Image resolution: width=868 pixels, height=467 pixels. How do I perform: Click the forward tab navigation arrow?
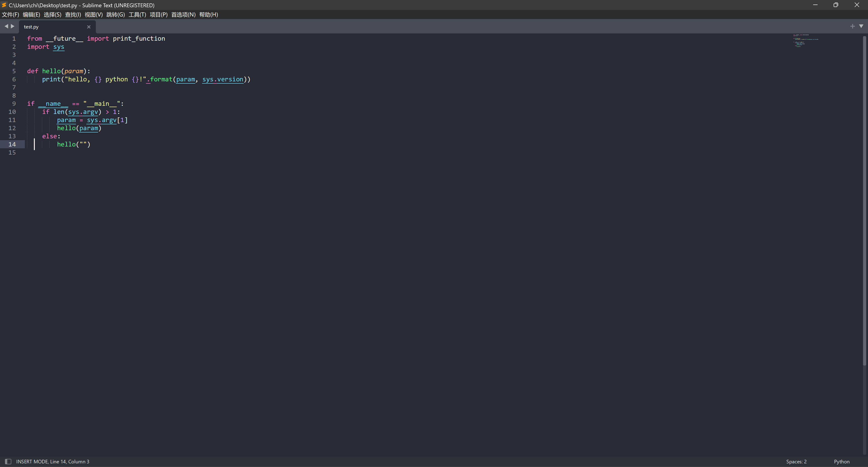13,26
